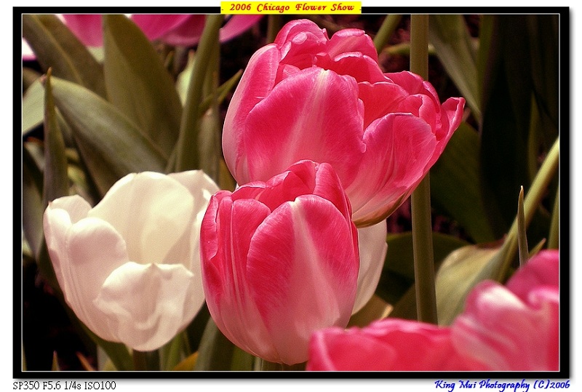Image resolution: width=582 pixels, height=392 pixels.
Task: Click the white tulip on the left
Action: click(127, 255)
